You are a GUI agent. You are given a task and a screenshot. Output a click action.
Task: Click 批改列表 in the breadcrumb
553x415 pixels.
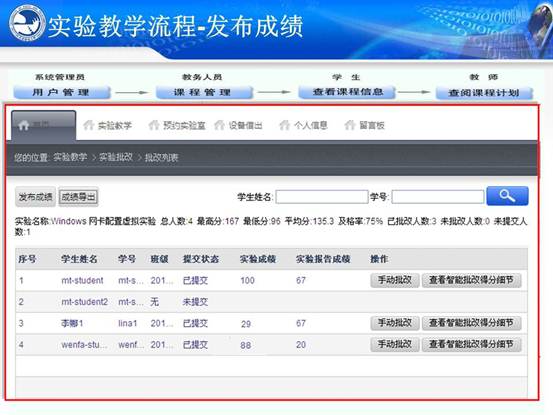pos(161,157)
